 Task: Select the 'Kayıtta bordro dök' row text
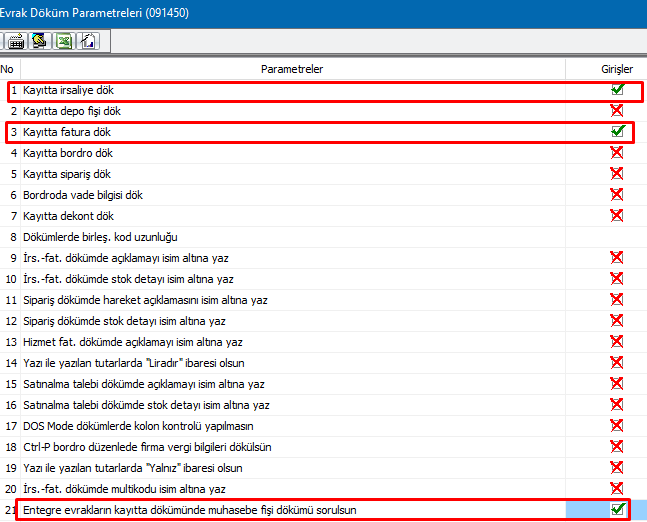coord(68,154)
